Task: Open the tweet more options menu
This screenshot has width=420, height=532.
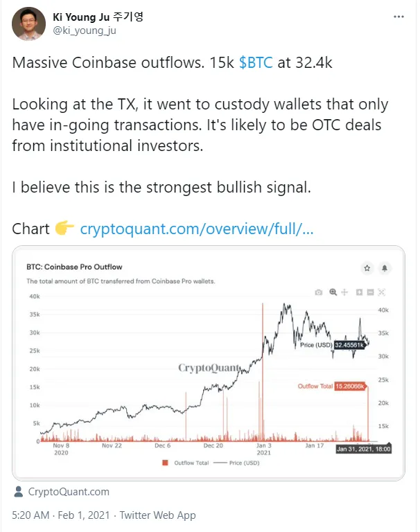Action: 396,16
